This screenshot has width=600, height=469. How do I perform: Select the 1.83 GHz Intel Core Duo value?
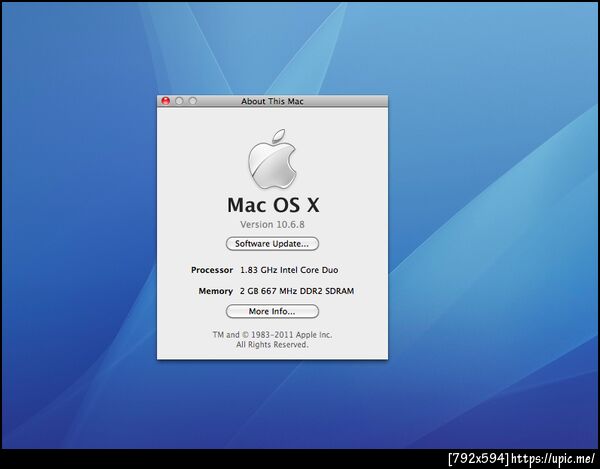point(289,270)
